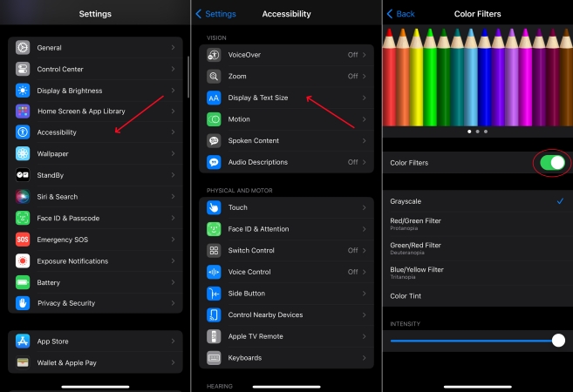The width and height of the screenshot is (573, 392).
Task: Expand Audio Descriptions Off chevron
Action: [364, 162]
